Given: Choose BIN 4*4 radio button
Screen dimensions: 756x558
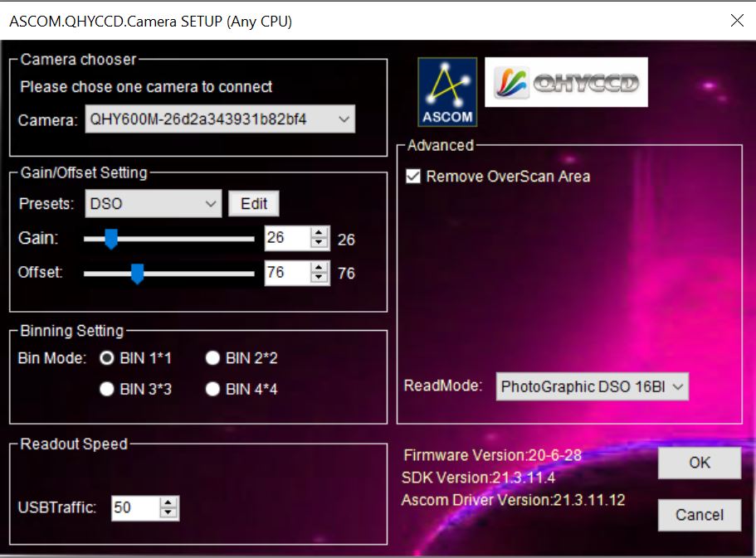Looking at the screenshot, I should coord(213,389).
